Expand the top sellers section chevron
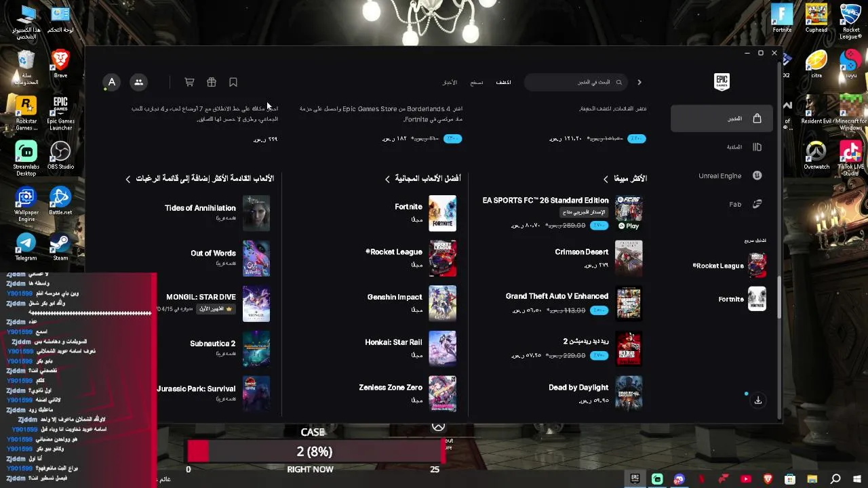The image size is (868, 488). tap(606, 179)
